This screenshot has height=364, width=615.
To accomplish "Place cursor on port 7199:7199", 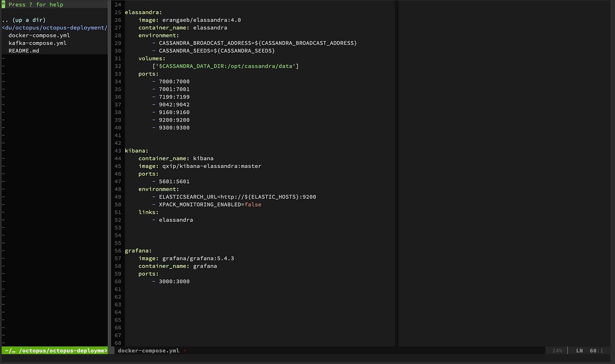I will pyautogui.click(x=174, y=97).
